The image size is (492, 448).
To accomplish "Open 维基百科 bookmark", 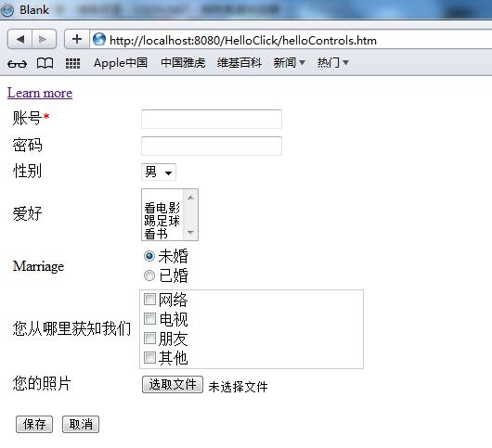I will click(x=240, y=63).
